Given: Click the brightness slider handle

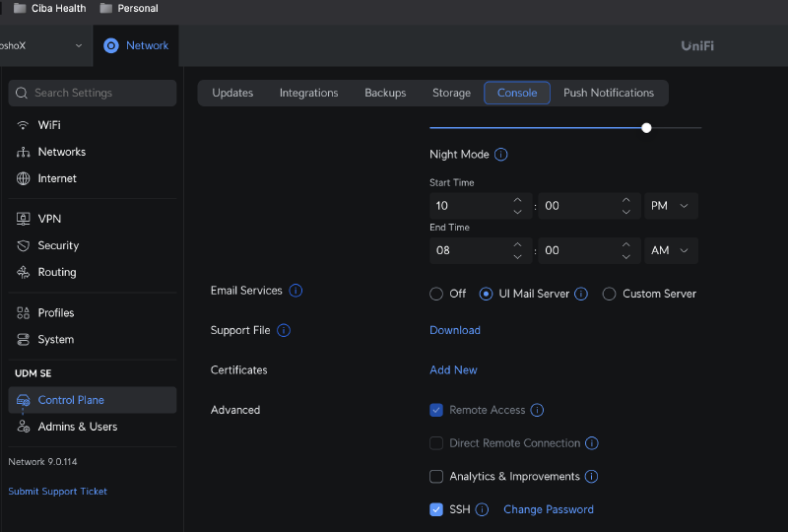Looking at the screenshot, I should coord(646,128).
